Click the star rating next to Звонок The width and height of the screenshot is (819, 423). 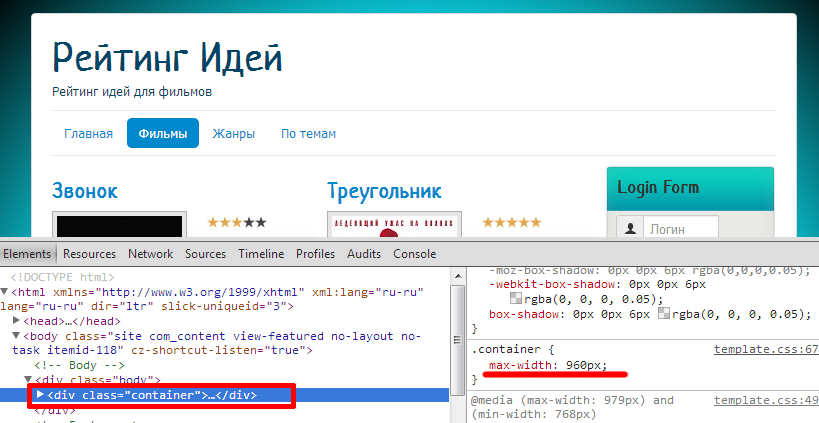236,222
